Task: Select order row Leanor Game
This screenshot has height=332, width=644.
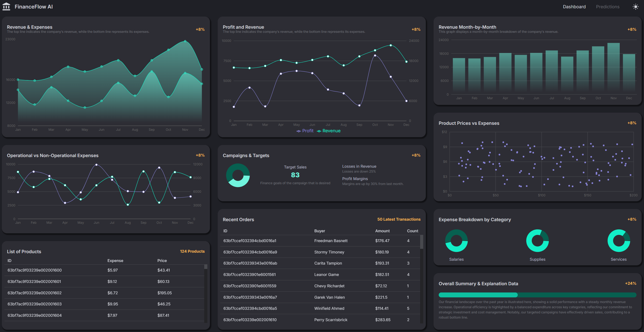Action: click(x=320, y=275)
